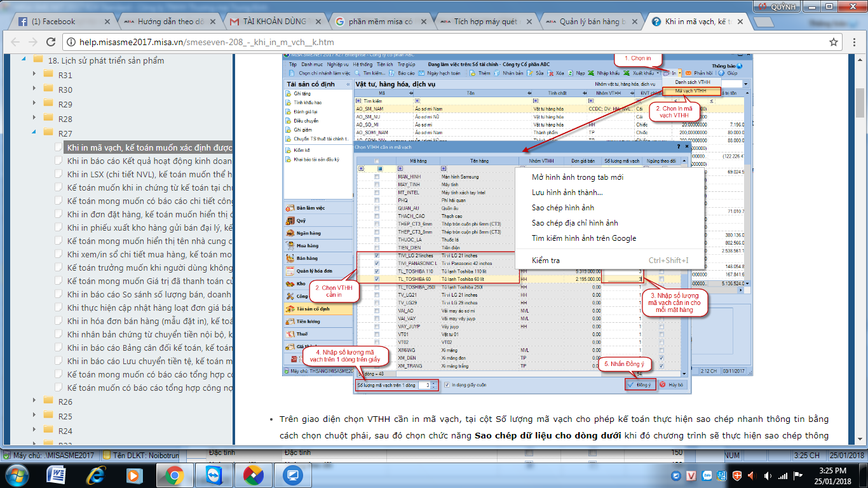Open topic Khi in báo cáo Lưu chuyển tiền tệ

coord(149,361)
